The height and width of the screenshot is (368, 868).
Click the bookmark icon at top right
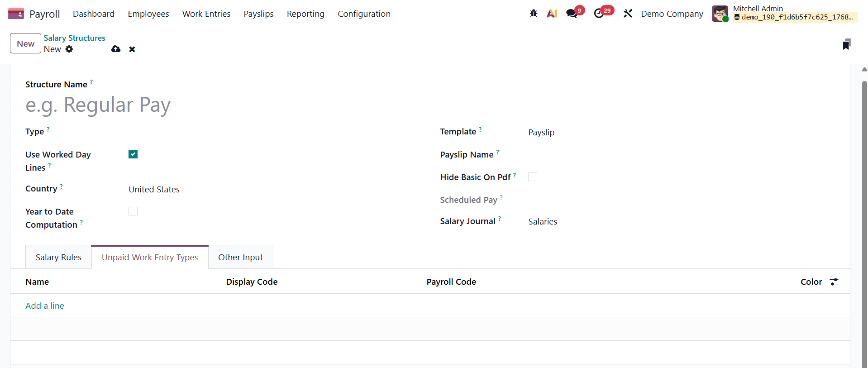click(846, 44)
